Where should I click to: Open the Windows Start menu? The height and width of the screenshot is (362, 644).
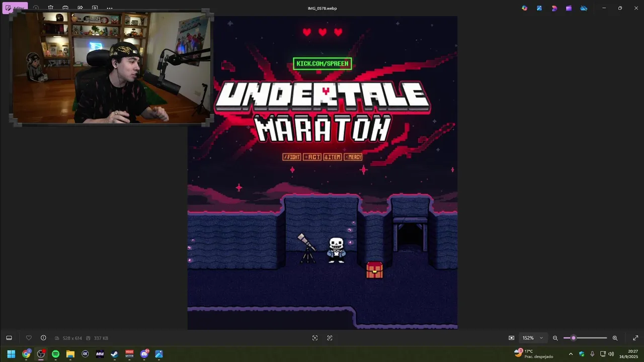[x=11, y=354]
